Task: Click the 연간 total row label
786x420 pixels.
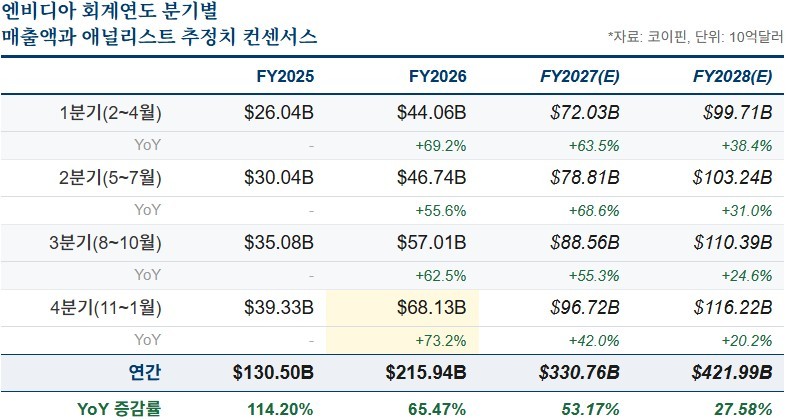Action: (145, 373)
